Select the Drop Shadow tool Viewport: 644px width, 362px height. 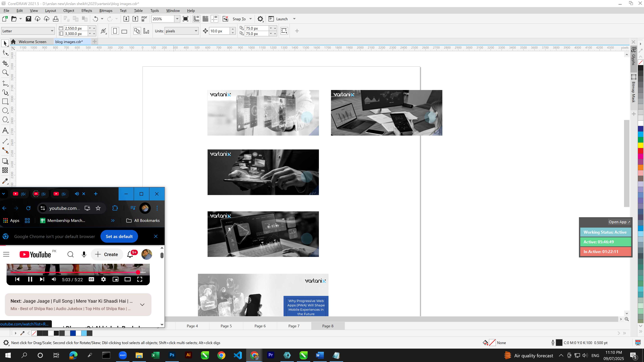(x=5, y=161)
